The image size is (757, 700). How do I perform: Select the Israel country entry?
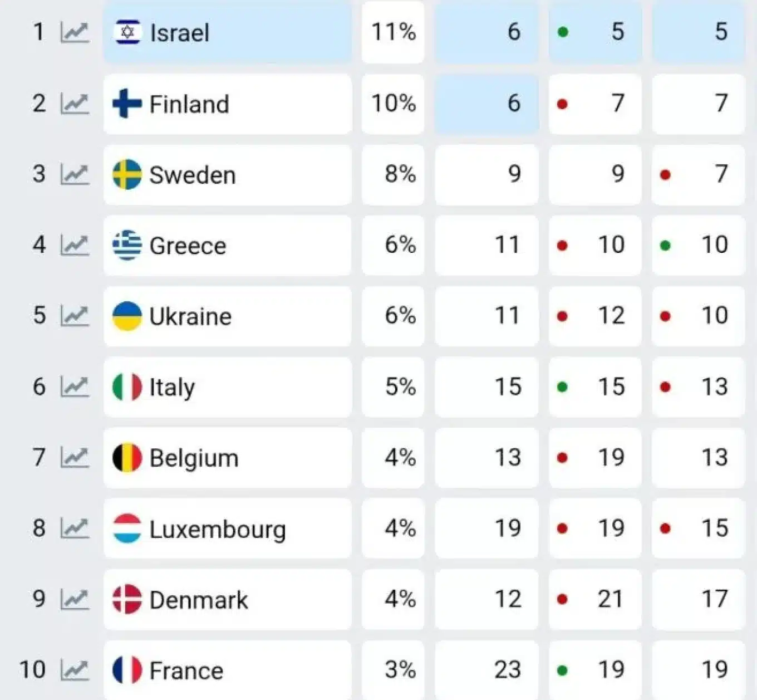[x=227, y=32]
